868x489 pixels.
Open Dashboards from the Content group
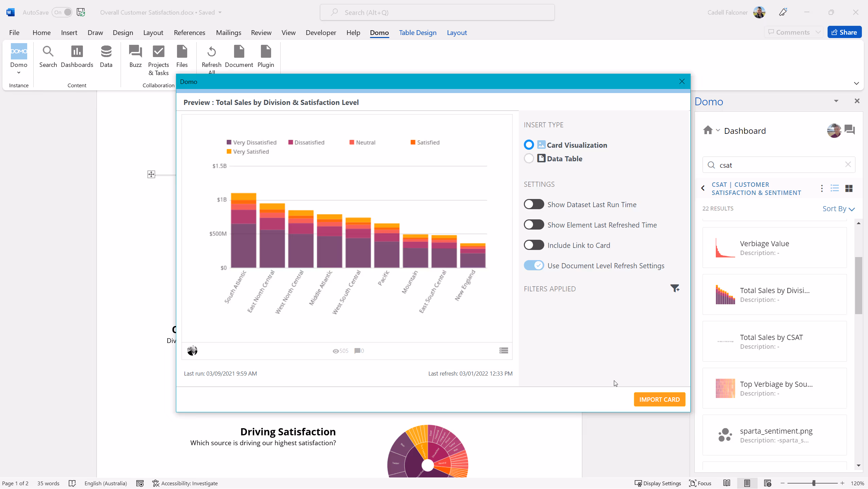pos(77,57)
